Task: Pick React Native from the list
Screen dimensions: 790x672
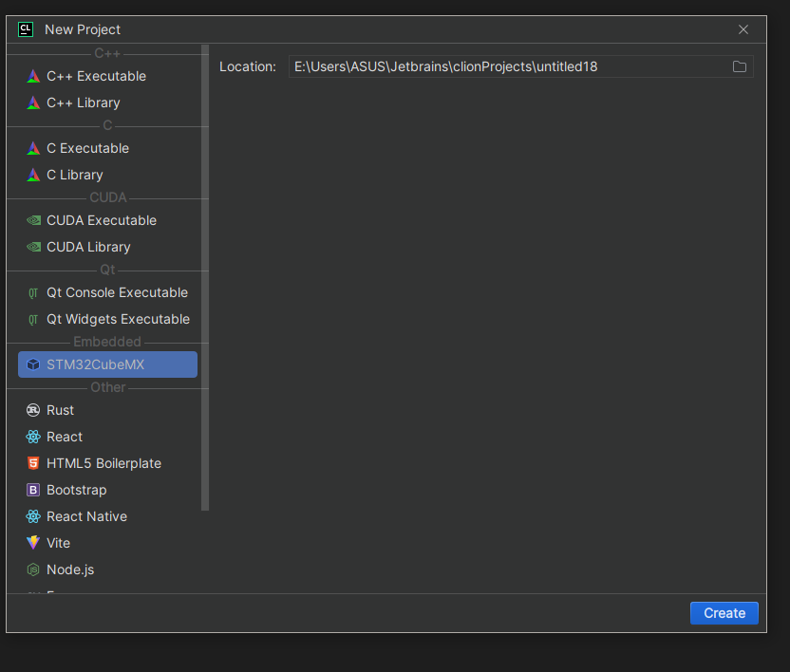Action: (x=107, y=516)
